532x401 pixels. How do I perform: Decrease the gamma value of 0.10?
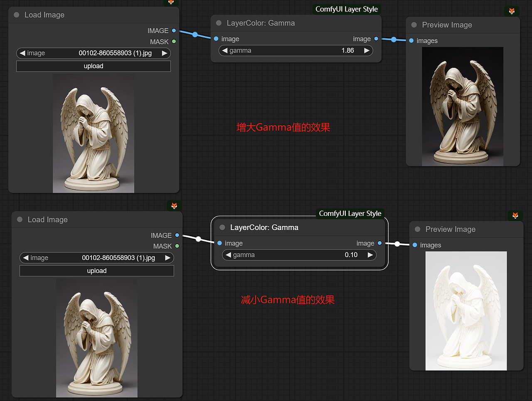pyautogui.click(x=228, y=255)
